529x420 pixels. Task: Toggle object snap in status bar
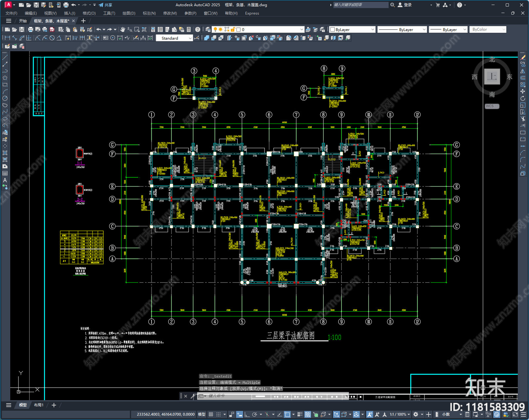[287, 414]
